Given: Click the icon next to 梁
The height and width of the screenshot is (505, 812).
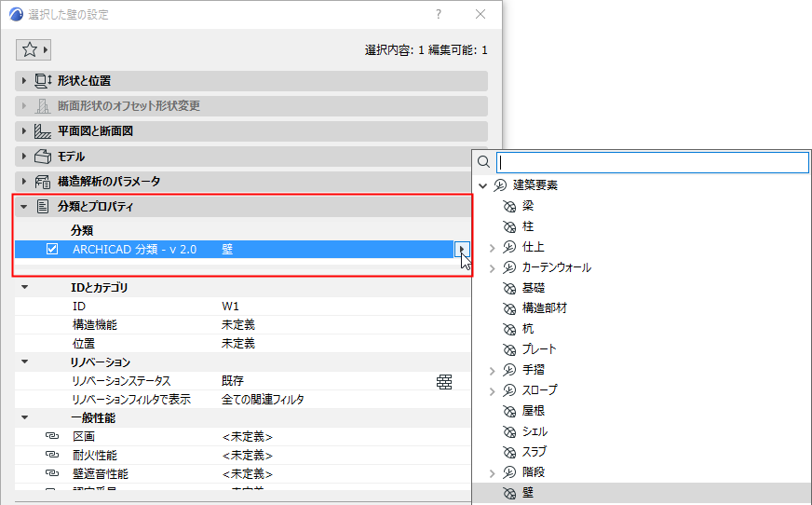Looking at the screenshot, I should click(x=509, y=207).
